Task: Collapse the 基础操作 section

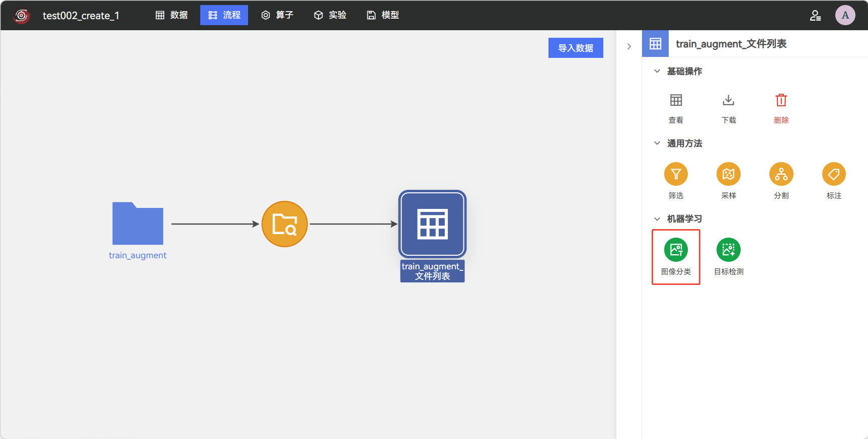Action: pos(657,71)
